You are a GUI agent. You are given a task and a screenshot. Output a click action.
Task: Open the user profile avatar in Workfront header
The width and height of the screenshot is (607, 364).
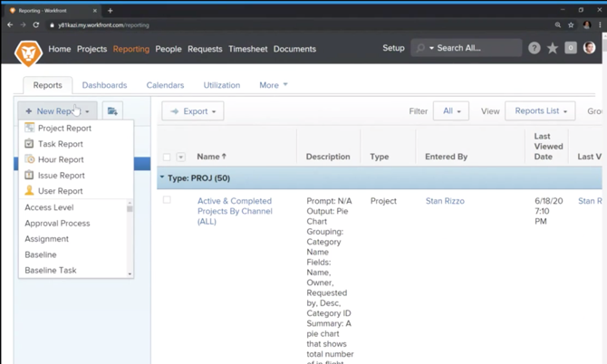coord(589,48)
